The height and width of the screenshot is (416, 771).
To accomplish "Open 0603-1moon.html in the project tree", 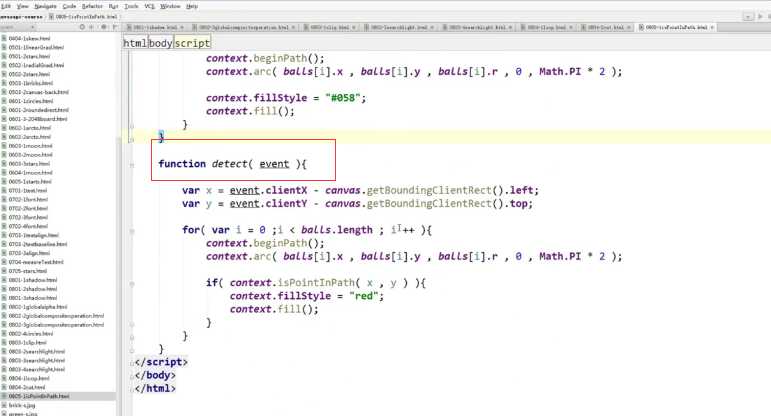I will pyautogui.click(x=30, y=146).
